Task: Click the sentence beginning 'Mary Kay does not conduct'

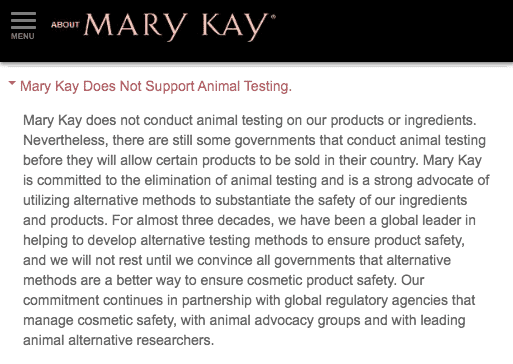Action: pyautogui.click(x=250, y=120)
